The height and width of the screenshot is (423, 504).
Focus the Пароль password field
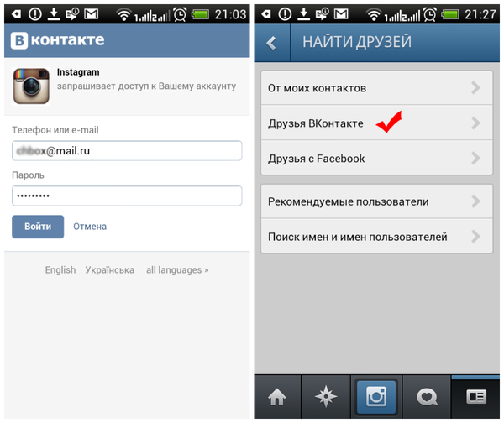pyautogui.click(x=127, y=196)
